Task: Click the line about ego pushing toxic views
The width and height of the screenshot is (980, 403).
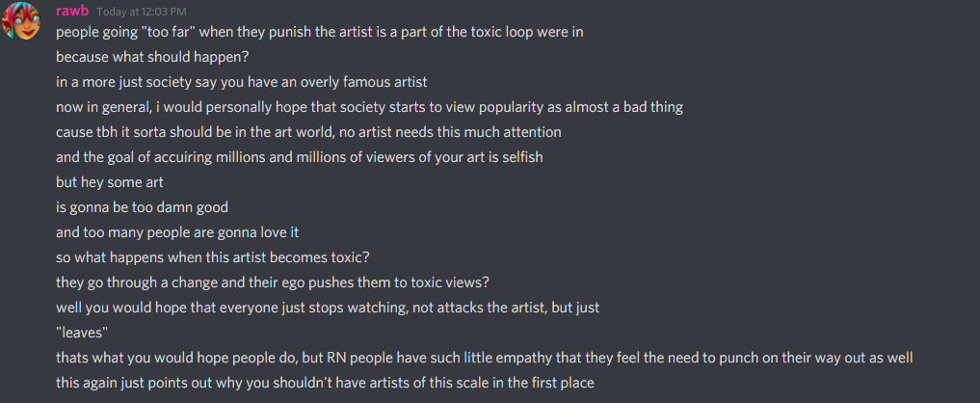Action: 273,282
